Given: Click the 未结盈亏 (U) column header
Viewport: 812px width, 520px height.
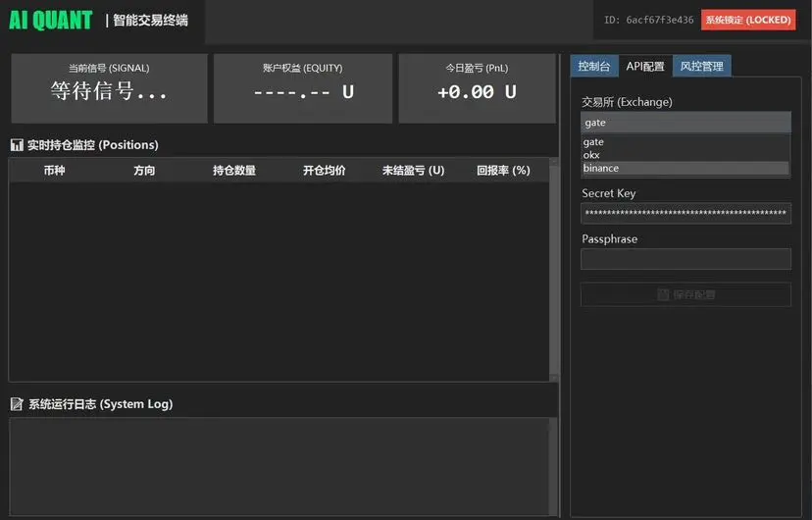Looking at the screenshot, I should point(413,170).
